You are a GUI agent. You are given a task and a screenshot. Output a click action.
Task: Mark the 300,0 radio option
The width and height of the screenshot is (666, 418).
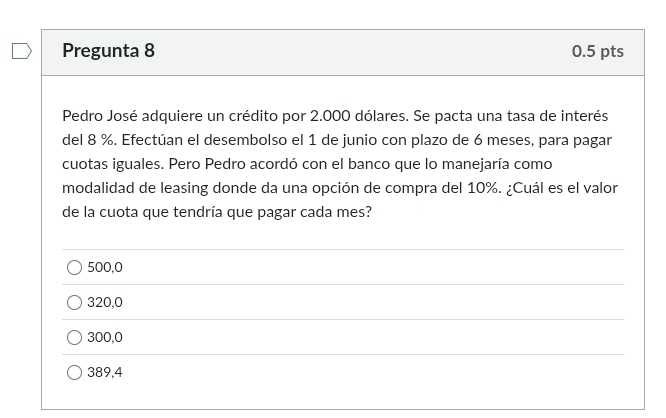click(x=74, y=337)
